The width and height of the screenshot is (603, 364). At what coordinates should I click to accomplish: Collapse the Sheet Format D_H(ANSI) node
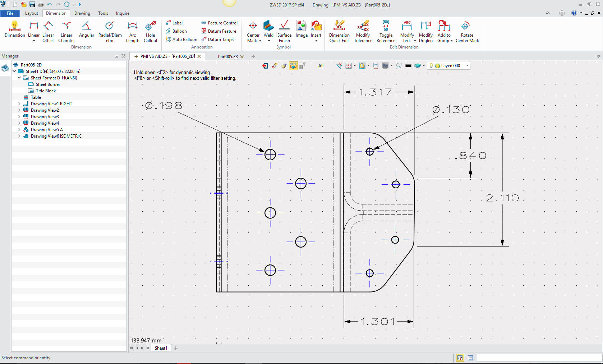coord(19,78)
